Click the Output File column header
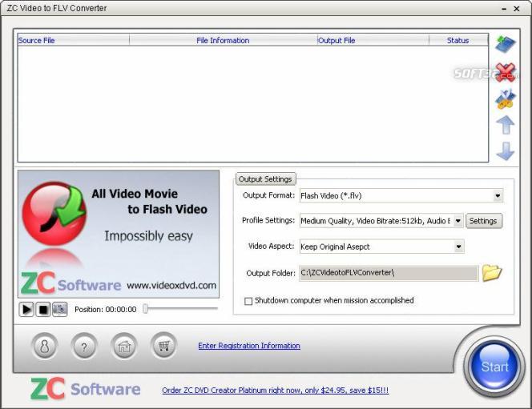The height and width of the screenshot is (409, 532). point(373,40)
